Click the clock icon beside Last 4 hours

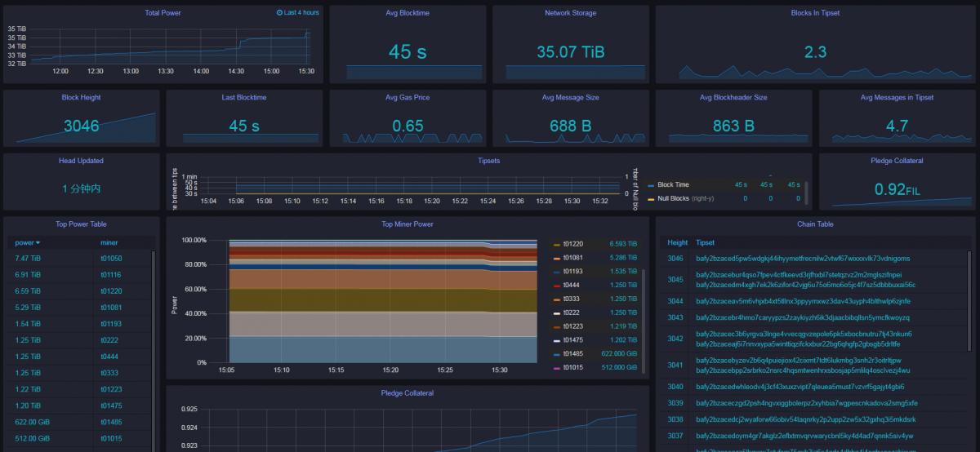pyautogui.click(x=279, y=13)
